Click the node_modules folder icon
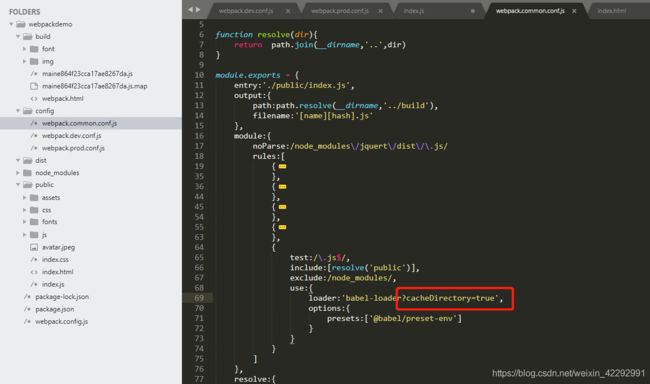This screenshot has height=384, width=650. click(27, 173)
